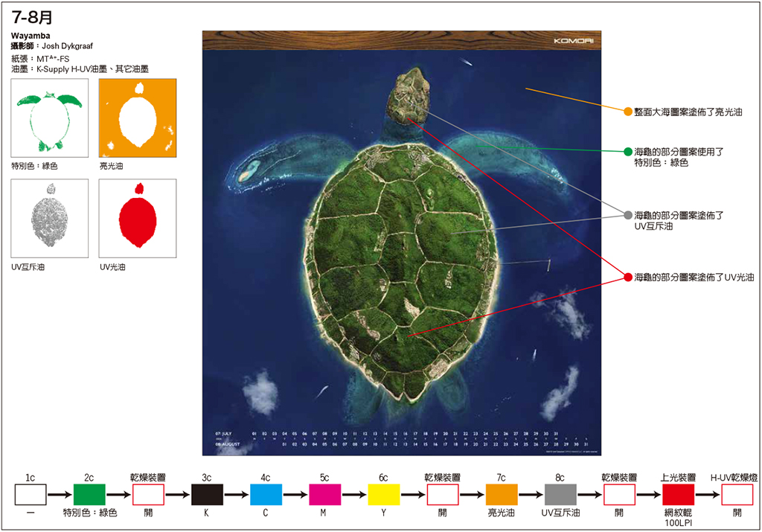Click the green 特別色 plate thumbnail
This screenshot has height=532, width=762.
50,118
